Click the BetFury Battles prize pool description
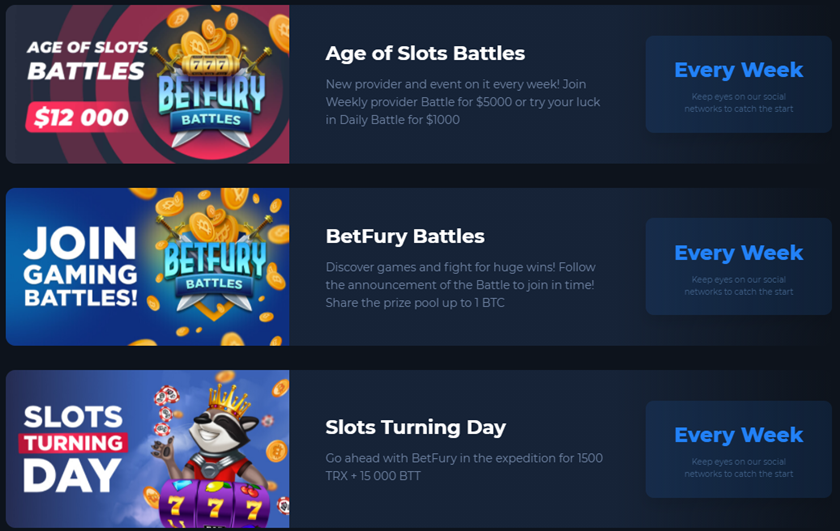This screenshot has height=531, width=840. point(461,285)
